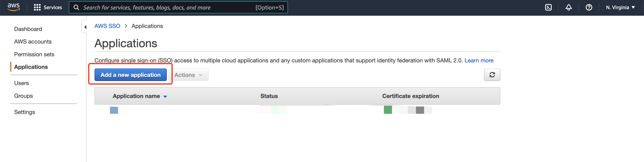Open Settings in the sidebar
Image resolution: width=644 pixels, height=162 pixels.
tap(25, 112)
